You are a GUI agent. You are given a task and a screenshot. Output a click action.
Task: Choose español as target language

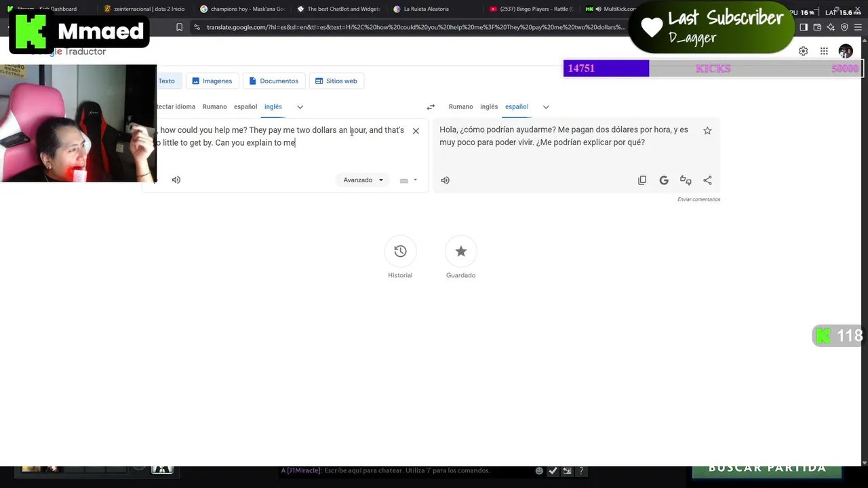click(x=517, y=107)
